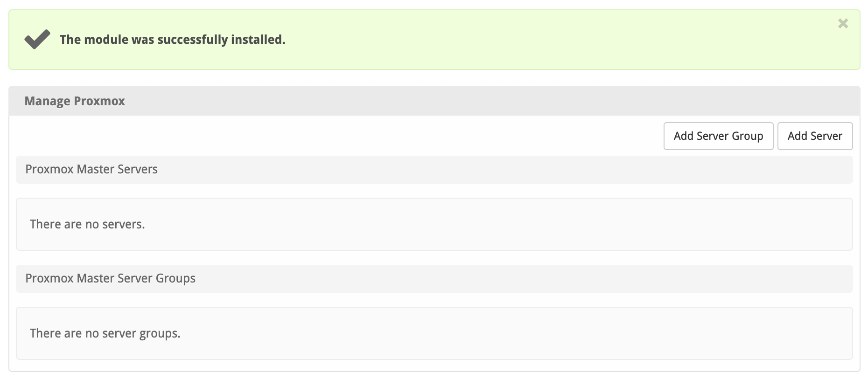This screenshot has height=386, width=868.
Task: Select the Proxmox Master Servers heading
Action: (91, 169)
